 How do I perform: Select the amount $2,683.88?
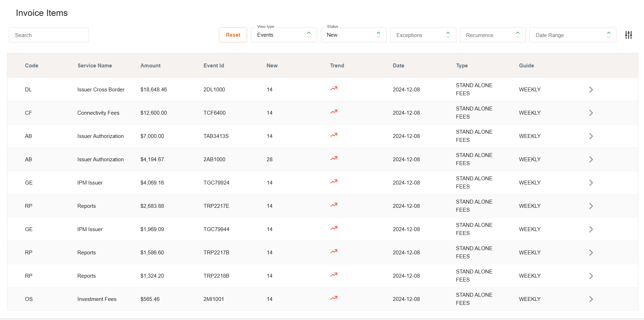pos(152,206)
